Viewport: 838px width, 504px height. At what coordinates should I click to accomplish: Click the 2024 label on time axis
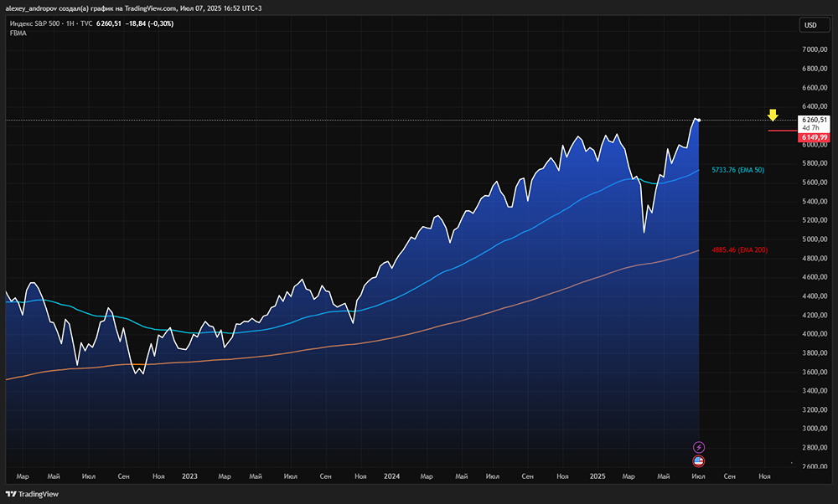(x=391, y=476)
